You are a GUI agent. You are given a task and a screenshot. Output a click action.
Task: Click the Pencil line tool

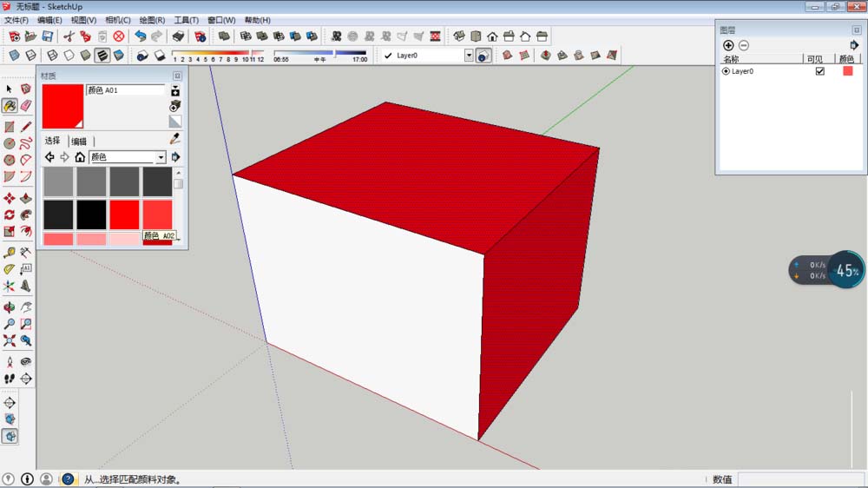click(x=26, y=127)
